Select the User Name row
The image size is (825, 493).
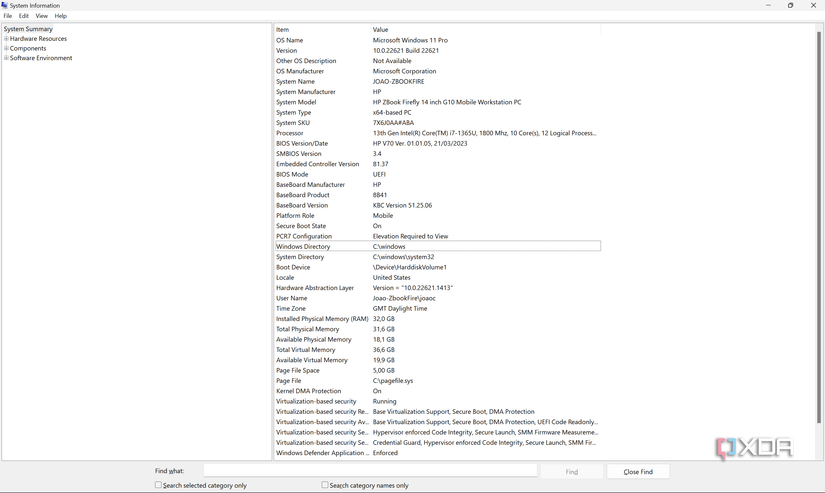[x=437, y=298]
